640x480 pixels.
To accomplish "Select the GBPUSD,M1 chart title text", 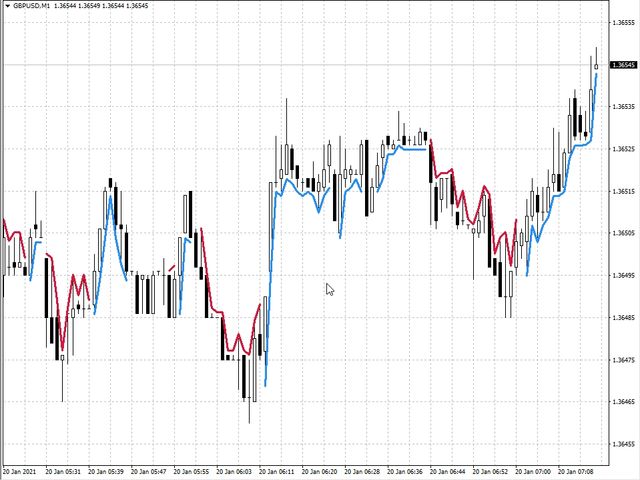I will point(32,6).
